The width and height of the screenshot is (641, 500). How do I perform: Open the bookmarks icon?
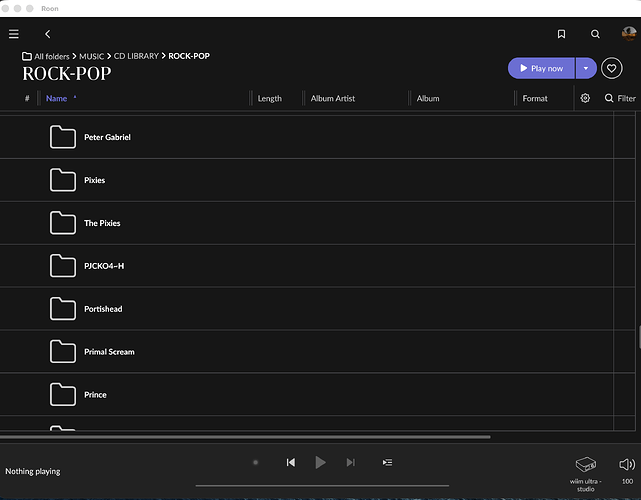pyautogui.click(x=561, y=34)
